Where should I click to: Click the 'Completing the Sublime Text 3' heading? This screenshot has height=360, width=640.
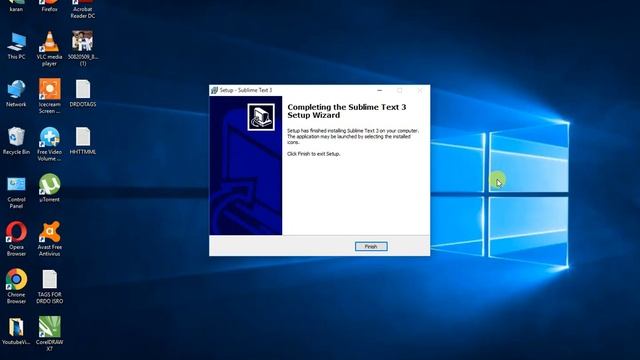click(x=347, y=111)
